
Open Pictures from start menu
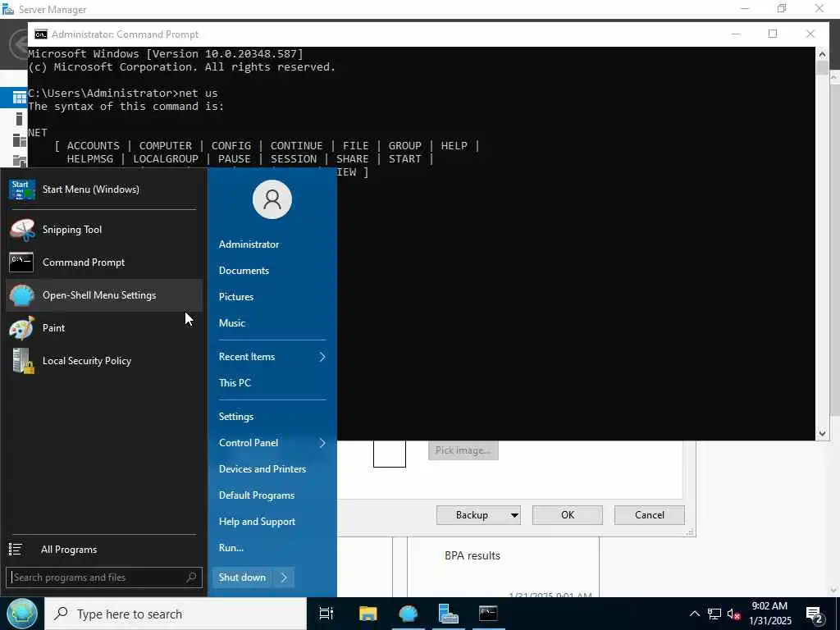tap(236, 297)
